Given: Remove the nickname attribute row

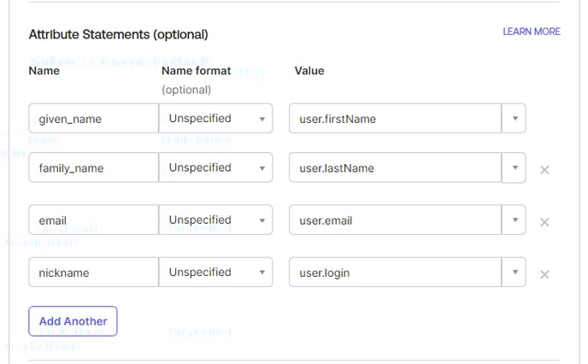Looking at the screenshot, I should point(544,274).
